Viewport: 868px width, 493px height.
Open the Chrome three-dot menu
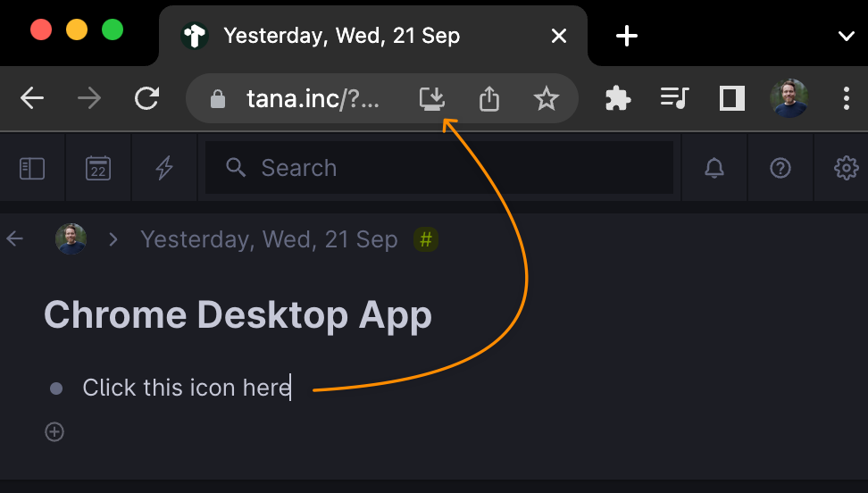(846, 98)
